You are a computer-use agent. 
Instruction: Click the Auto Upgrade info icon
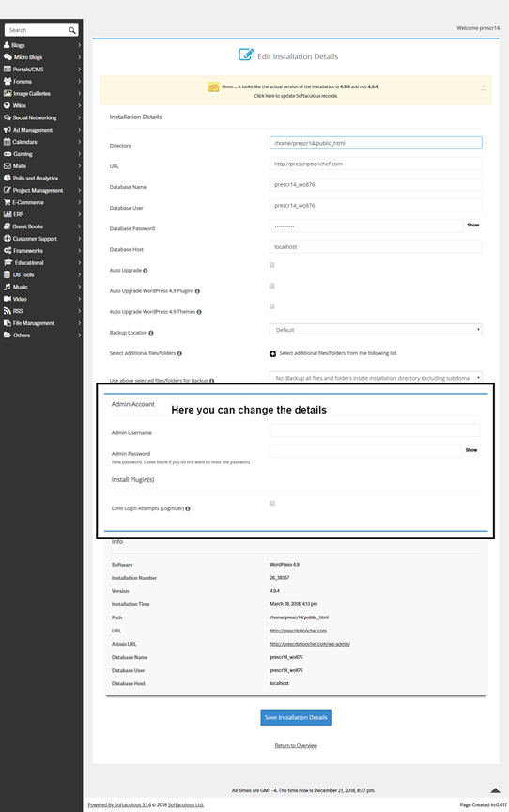146,271
